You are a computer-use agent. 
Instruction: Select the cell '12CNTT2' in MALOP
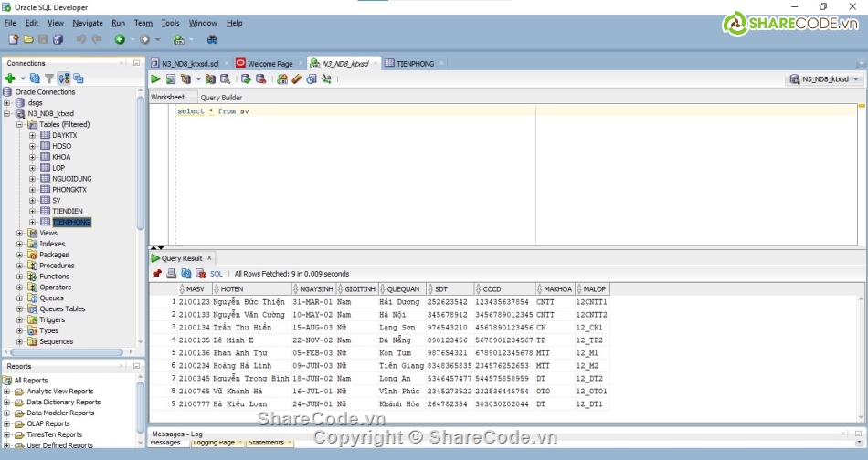pyautogui.click(x=591, y=315)
